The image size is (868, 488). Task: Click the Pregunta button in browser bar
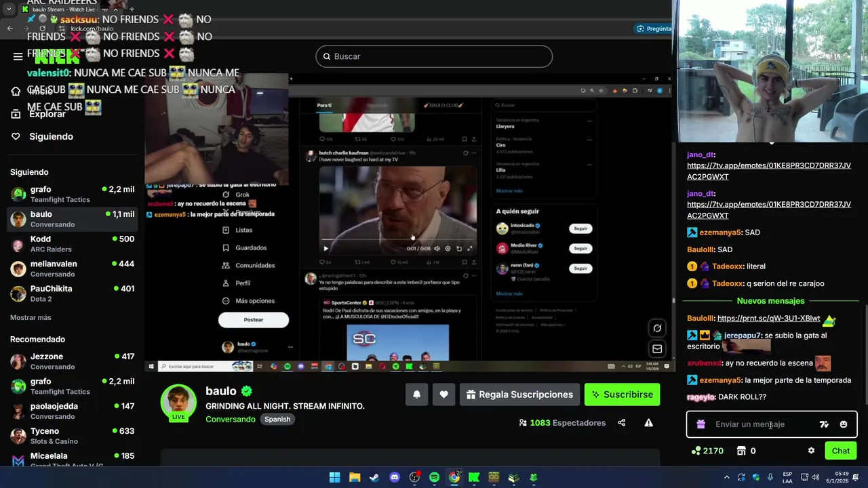[654, 28]
